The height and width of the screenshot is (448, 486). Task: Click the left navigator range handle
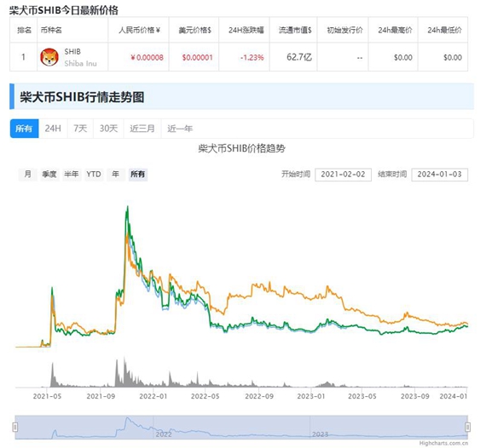pos(14,428)
